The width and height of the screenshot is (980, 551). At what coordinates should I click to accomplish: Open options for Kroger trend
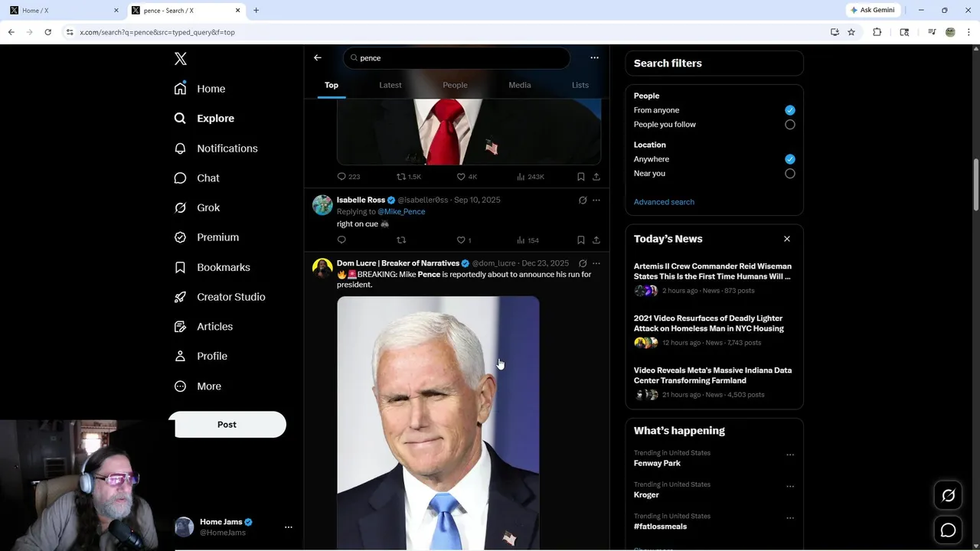(790, 486)
